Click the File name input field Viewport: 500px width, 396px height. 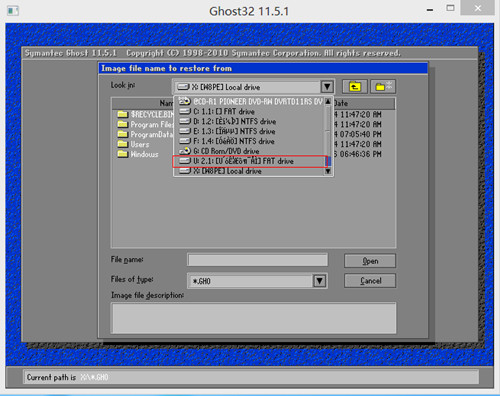[x=258, y=260]
